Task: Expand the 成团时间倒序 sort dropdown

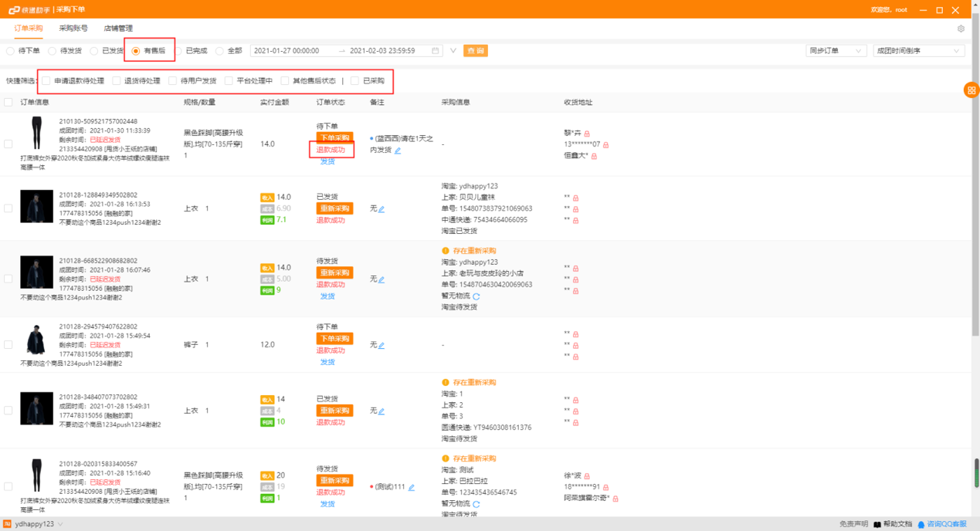Action: tap(918, 51)
